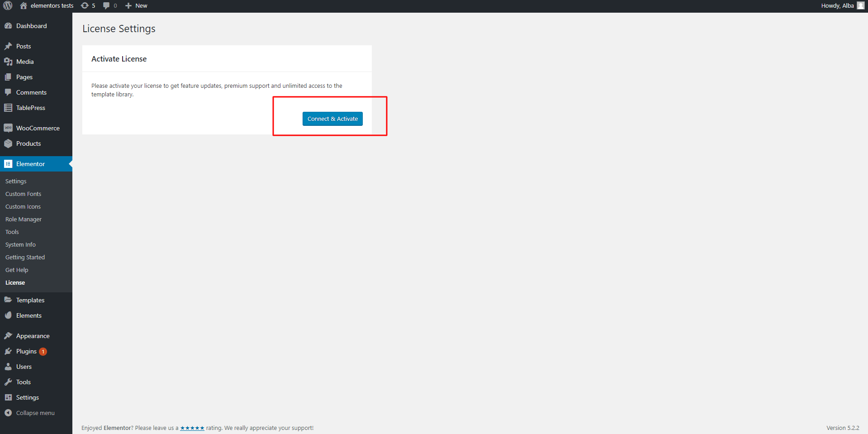Click the updates refresh icon
Screen dimensions: 868x434
click(x=85, y=5)
